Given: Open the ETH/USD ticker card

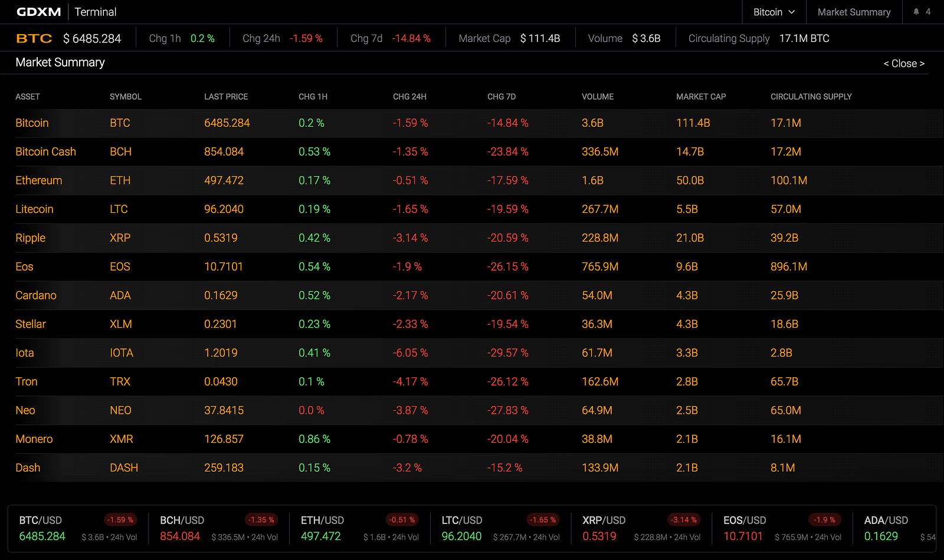Looking at the screenshot, I should click(360, 529).
